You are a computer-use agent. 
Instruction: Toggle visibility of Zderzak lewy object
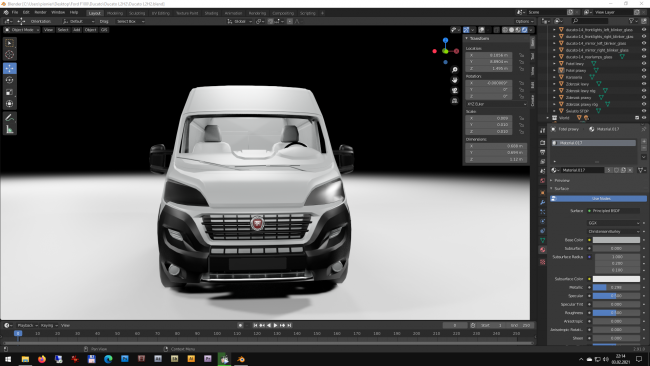click(644, 84)
